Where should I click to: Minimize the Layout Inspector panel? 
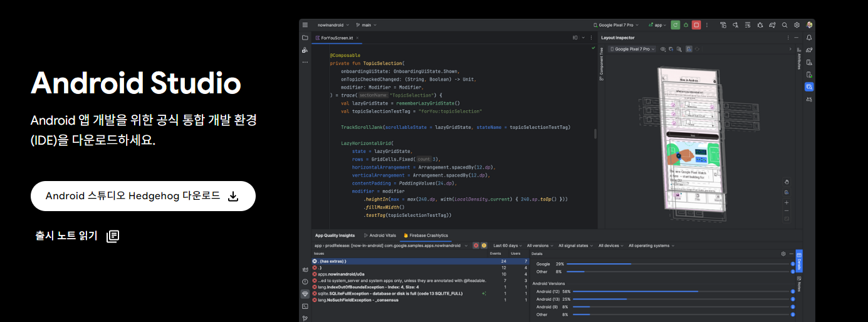(797, 38)
